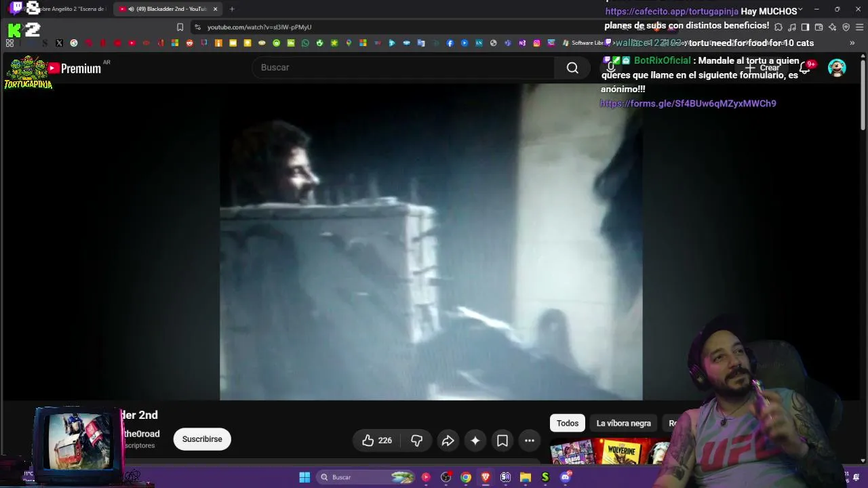Open Brave main hamburger menu

(859, 27)
